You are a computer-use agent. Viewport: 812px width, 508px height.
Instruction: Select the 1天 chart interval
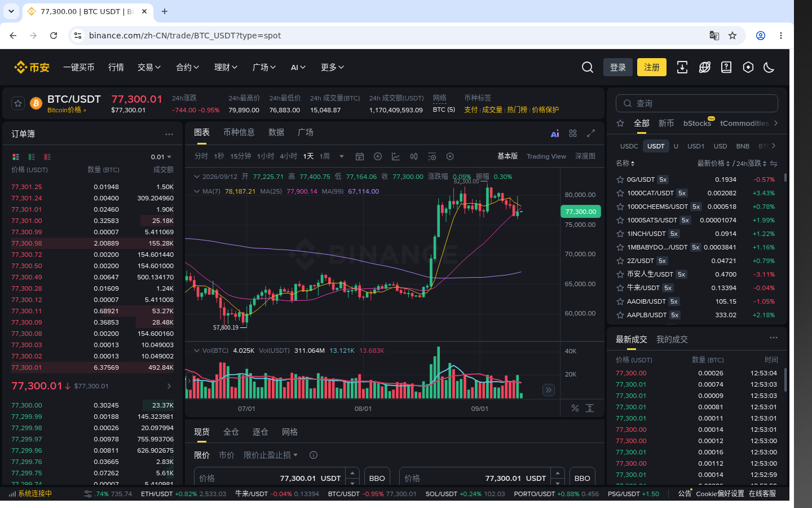pos(308,156)
